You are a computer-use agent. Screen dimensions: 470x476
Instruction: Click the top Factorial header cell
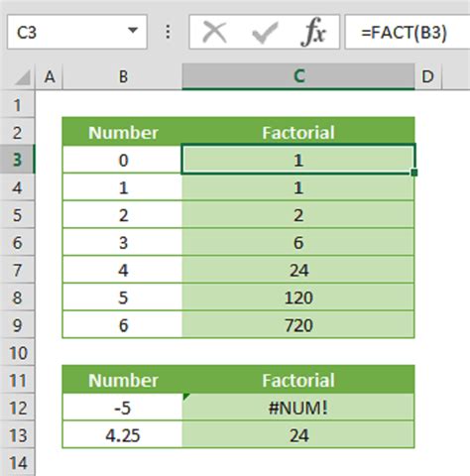298,132
